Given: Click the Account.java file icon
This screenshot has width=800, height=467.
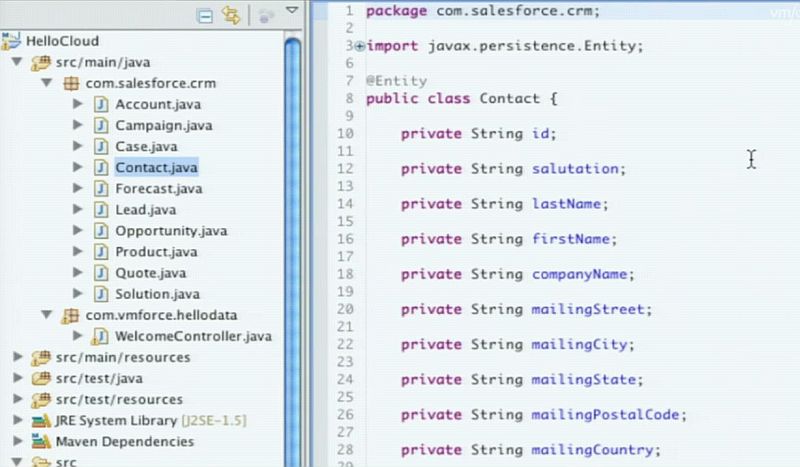Looking at the screenshot, I should point(101,104).
